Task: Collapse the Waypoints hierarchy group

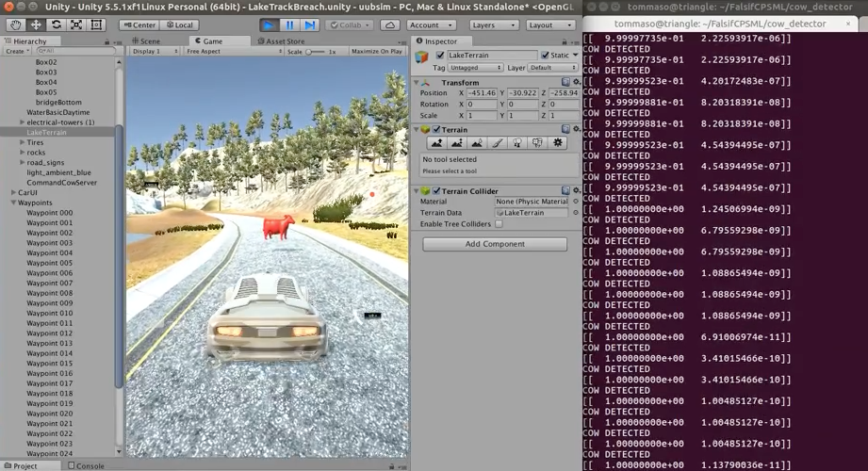Action: click(13, 203)
